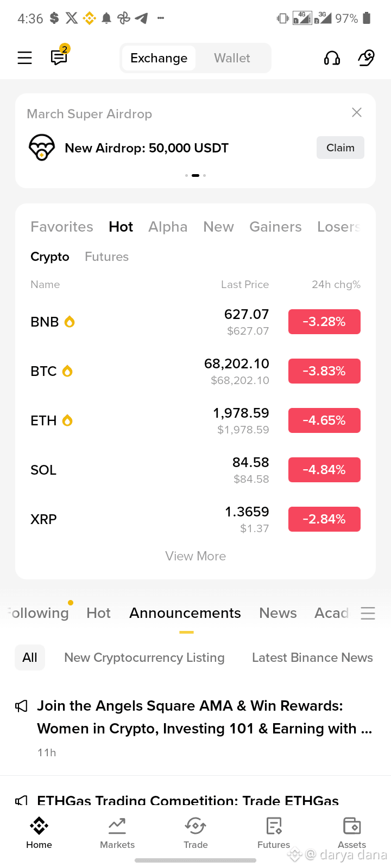The image size is (391, 868).
Task: Switch to the Wallet toggle
Action: [232, 58]
